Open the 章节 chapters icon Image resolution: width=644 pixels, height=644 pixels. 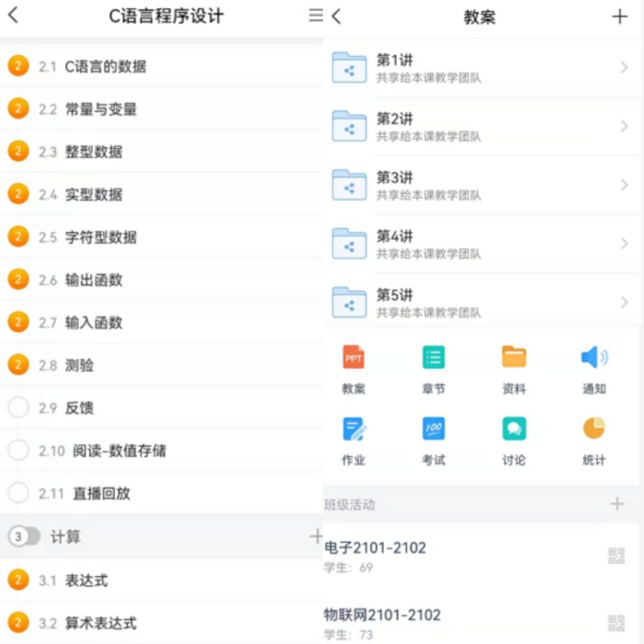coord(433,358)
